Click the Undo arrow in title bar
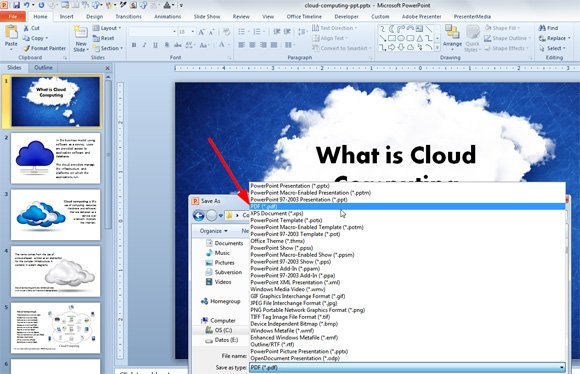Viewport: 580px width, 374px height. 27,5
